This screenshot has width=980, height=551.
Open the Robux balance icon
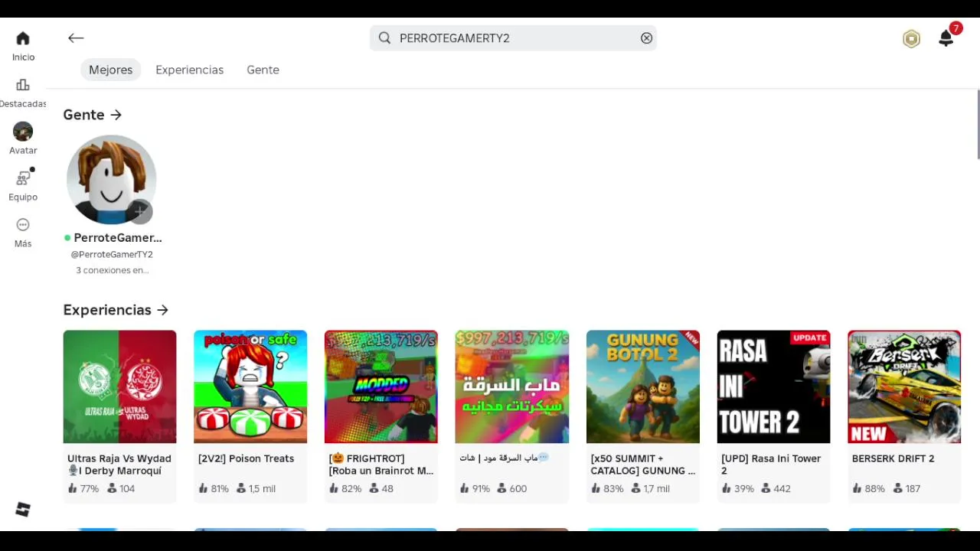(x=911, y=39)
